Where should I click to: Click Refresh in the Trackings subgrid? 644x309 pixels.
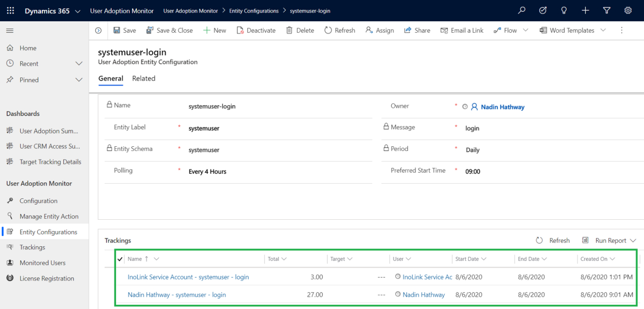[x=553, y=241]
